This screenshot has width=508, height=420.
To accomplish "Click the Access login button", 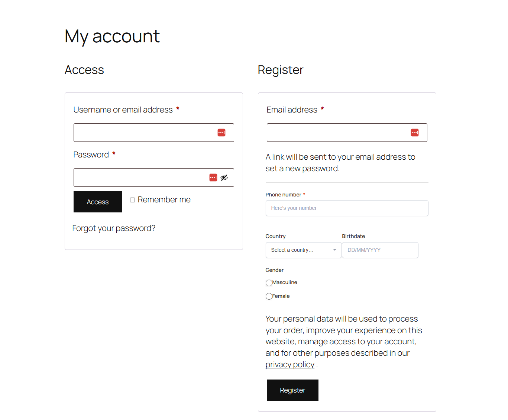I will pos(97,202).
